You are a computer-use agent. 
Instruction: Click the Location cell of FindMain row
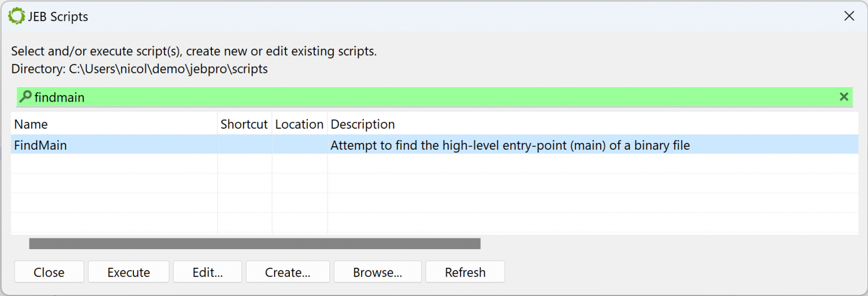coord(299,145)
